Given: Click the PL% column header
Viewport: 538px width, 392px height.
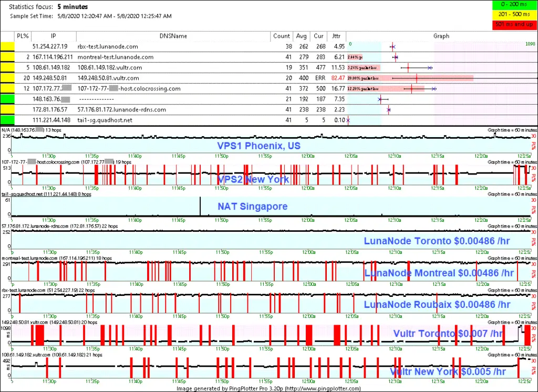Looking at the screenshot, I should click(23, 36).
